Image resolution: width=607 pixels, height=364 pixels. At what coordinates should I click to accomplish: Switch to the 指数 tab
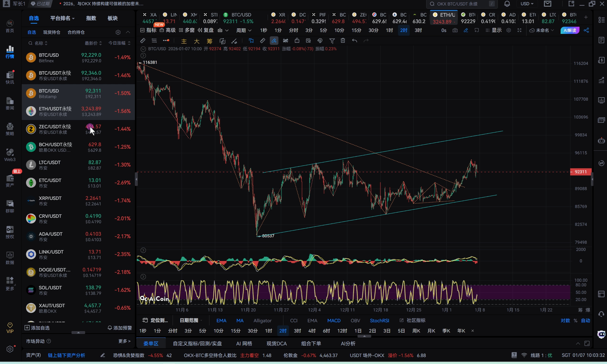(91, 18)
